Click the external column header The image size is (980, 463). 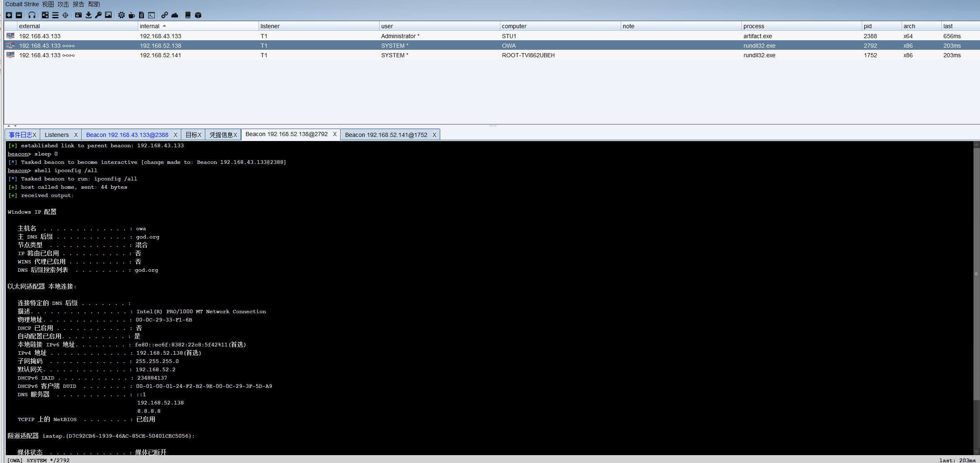click(29, 26)
